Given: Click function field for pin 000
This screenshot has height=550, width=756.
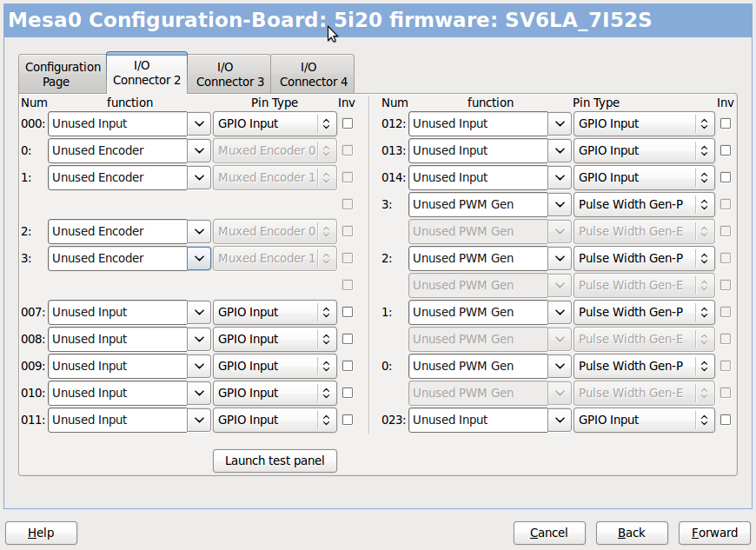Looking at the screenshot, I should (117, 124).
